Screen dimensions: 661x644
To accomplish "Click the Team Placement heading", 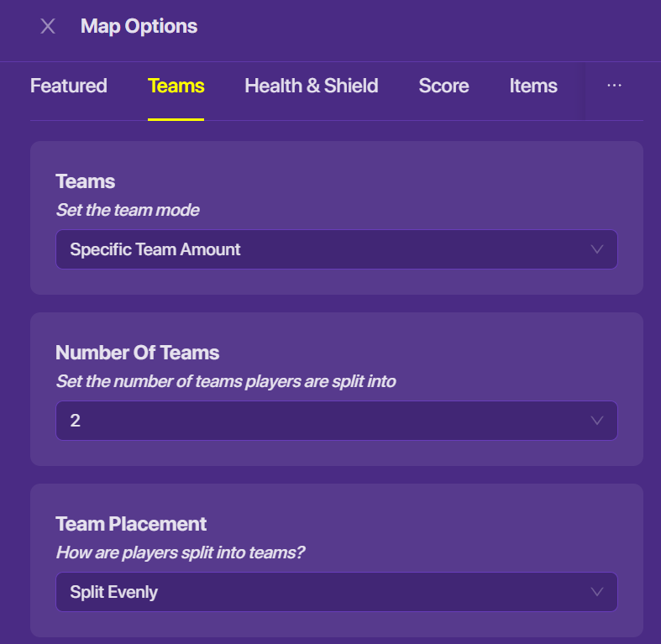I will click(131, 523).
